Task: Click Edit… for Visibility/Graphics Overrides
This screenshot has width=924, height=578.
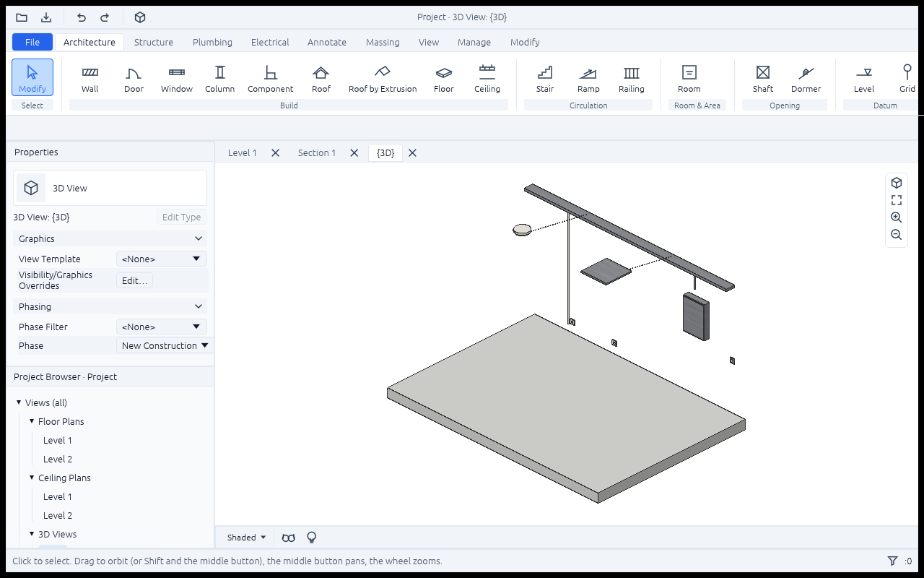Action: pos(135,280)
